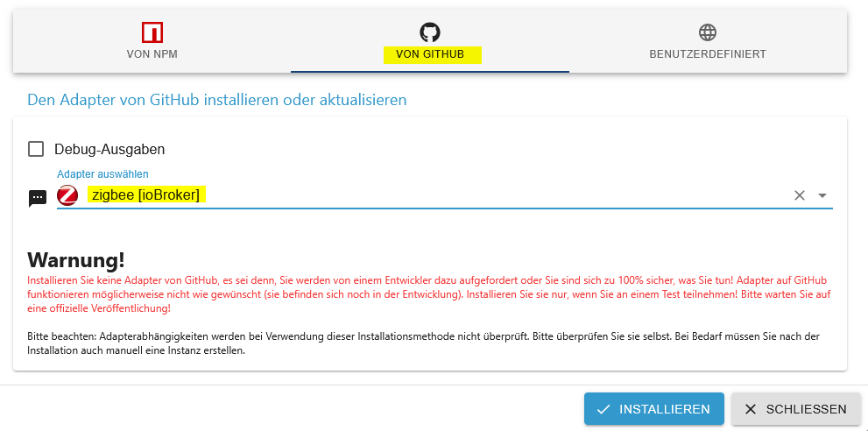Click the speech bubble icon beside adapter field
Screen dimensions: 868x431
point(38,198)
